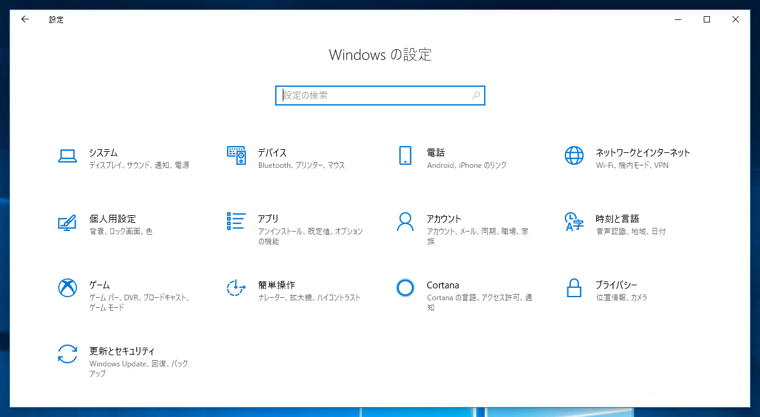This screenshot has width=760, height=417.
Task: Click the 'Bluetooth、プリンター、マウス' description
Action: (301, 165)
